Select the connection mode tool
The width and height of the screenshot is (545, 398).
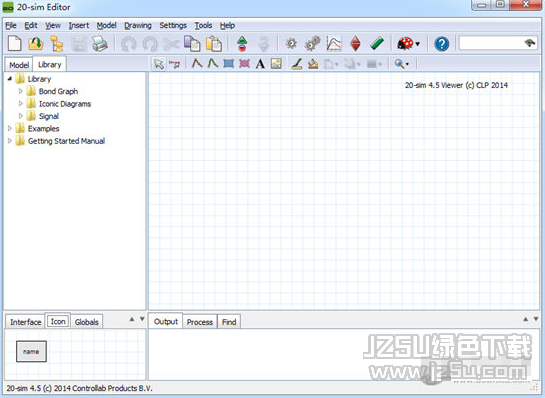point(175,64)
